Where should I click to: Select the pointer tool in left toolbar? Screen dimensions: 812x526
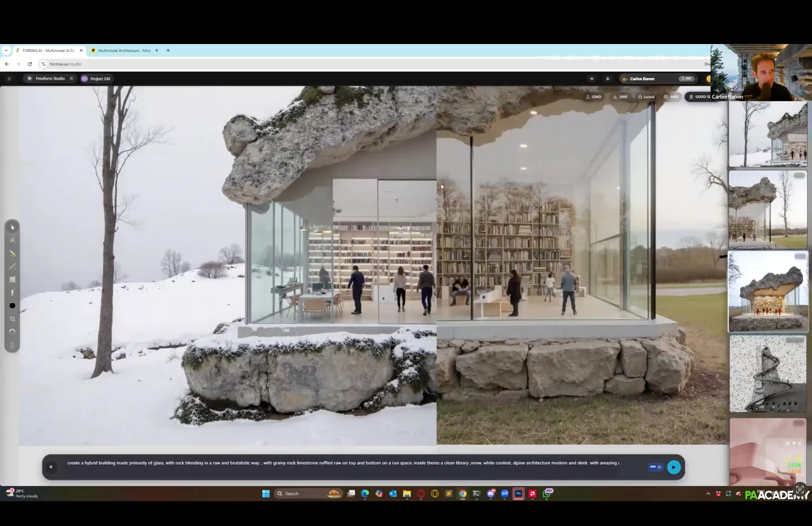coord(12,227)
